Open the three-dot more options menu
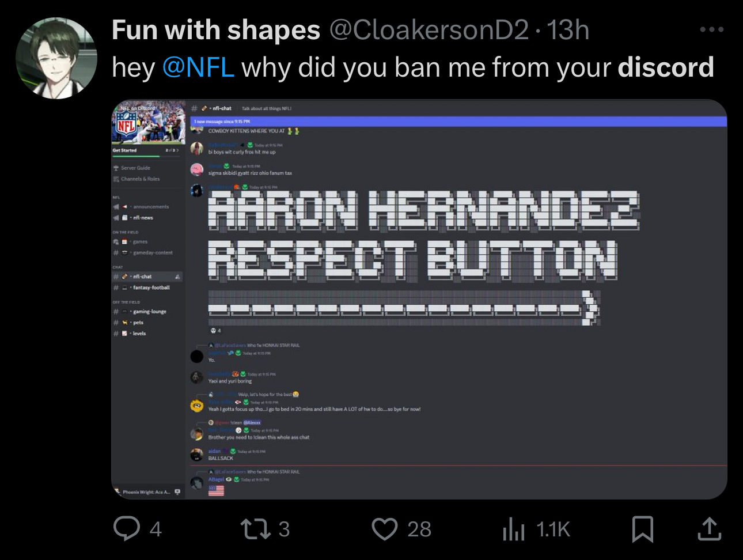This screenshot has width=743, height=560. click(x=712, y=29)
